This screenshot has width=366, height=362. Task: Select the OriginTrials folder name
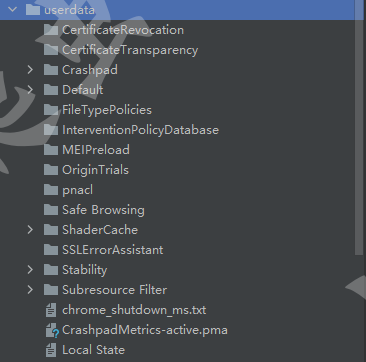(95, 170)
